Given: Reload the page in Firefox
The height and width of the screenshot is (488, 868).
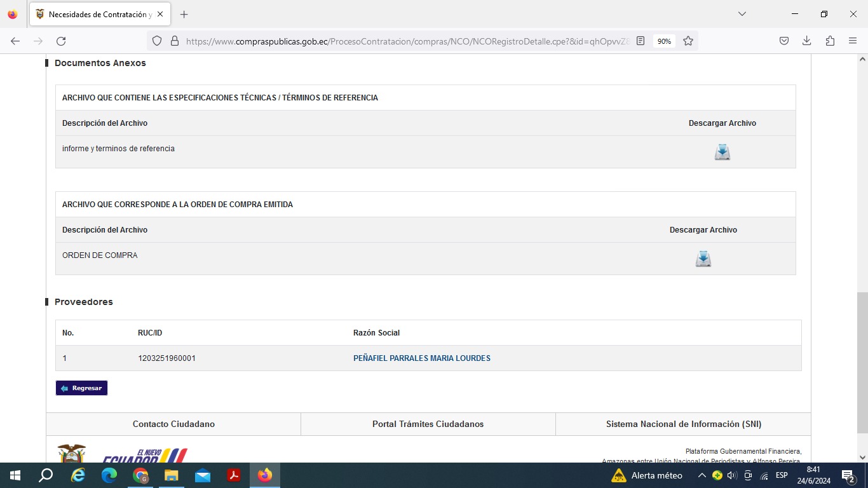Looking at the screenshot, I should point(61,41).
